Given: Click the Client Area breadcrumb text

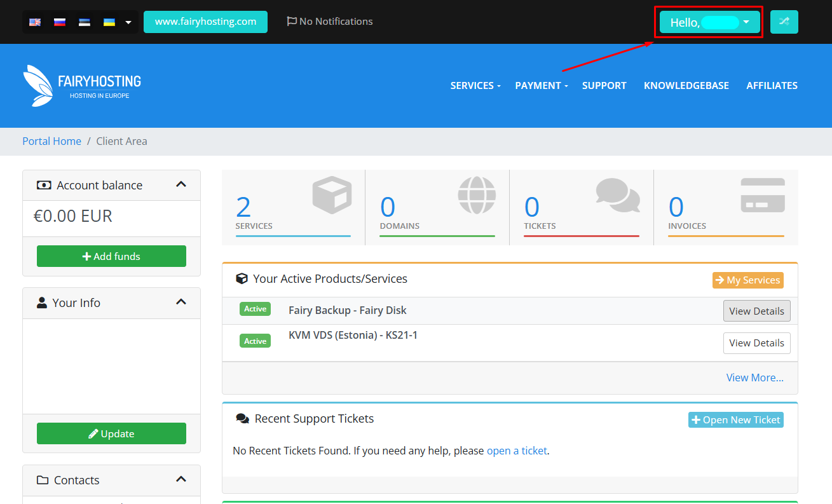Looking at the screenshot, I should coord(121,141).
